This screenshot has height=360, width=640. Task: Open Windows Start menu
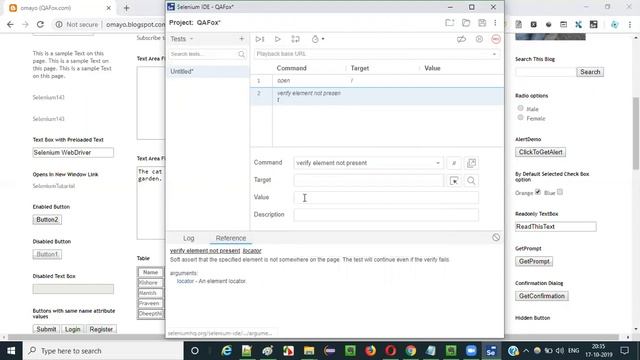point(11,351)
